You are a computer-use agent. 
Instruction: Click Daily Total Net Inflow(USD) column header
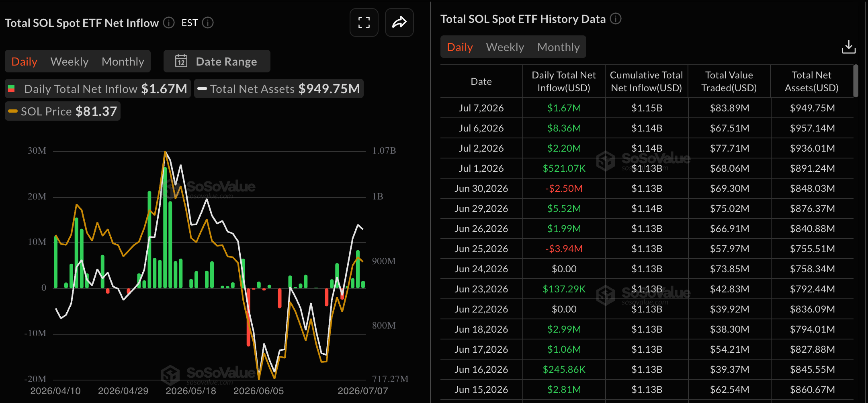coord(564,81)
